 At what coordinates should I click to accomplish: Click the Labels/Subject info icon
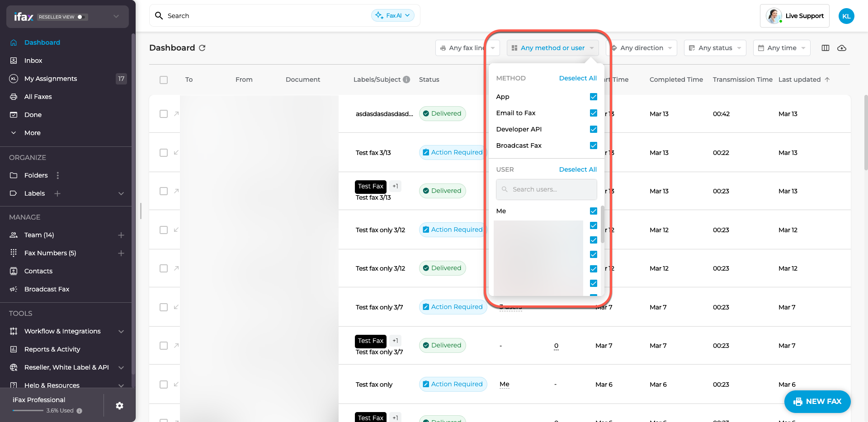click(x=406, y=80)
